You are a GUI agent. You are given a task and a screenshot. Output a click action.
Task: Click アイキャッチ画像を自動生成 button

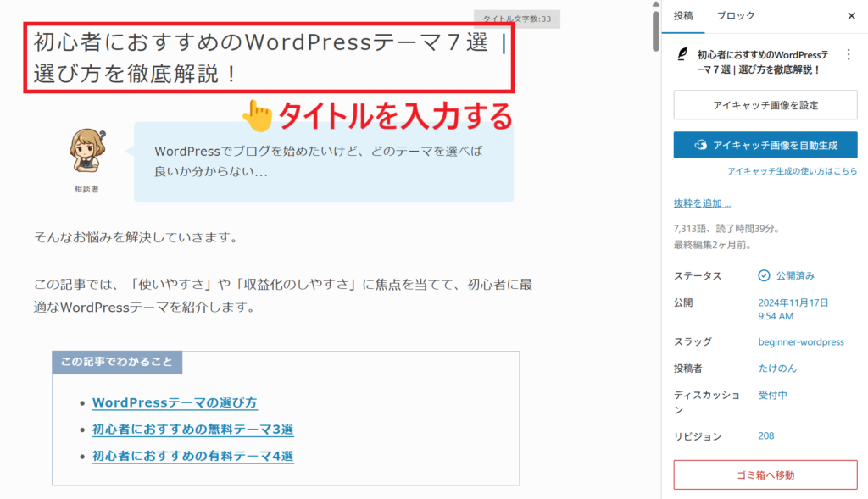click(x=765, y=145)
